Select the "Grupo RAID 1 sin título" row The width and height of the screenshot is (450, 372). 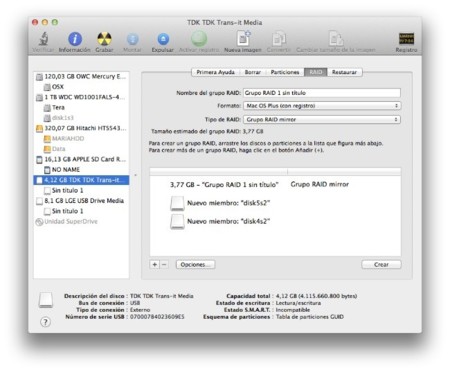pos(275,184)
